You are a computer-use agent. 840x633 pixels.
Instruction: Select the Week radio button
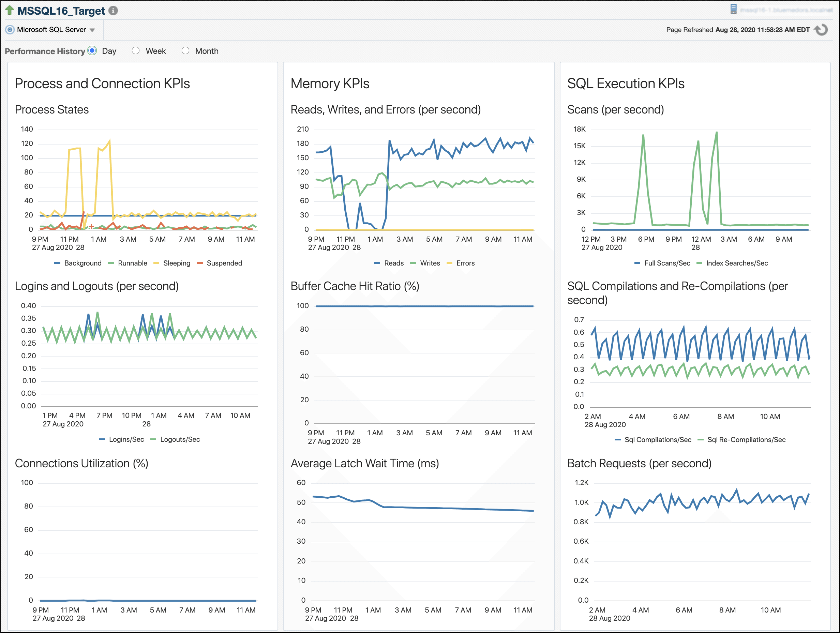(x=136, y=50)
